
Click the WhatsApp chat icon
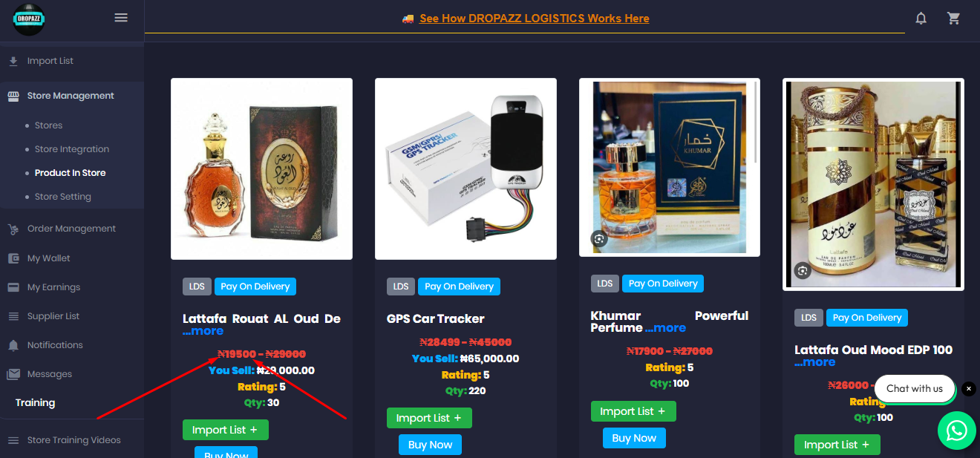[x=957, y=431]
